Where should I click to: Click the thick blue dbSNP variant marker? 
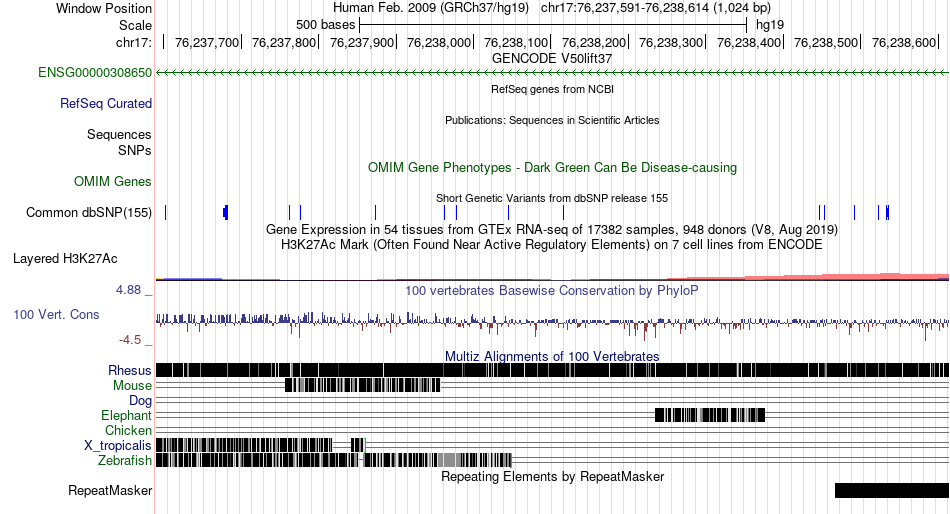(225, 213)
